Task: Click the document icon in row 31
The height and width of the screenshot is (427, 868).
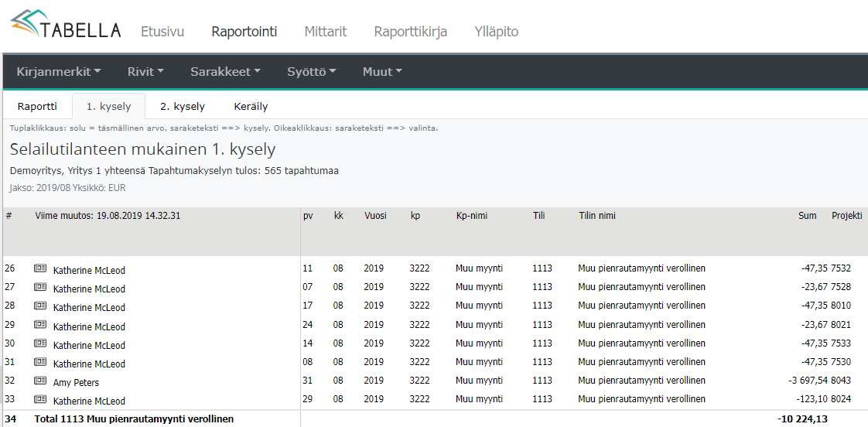Action: click(x=40, y=363)
